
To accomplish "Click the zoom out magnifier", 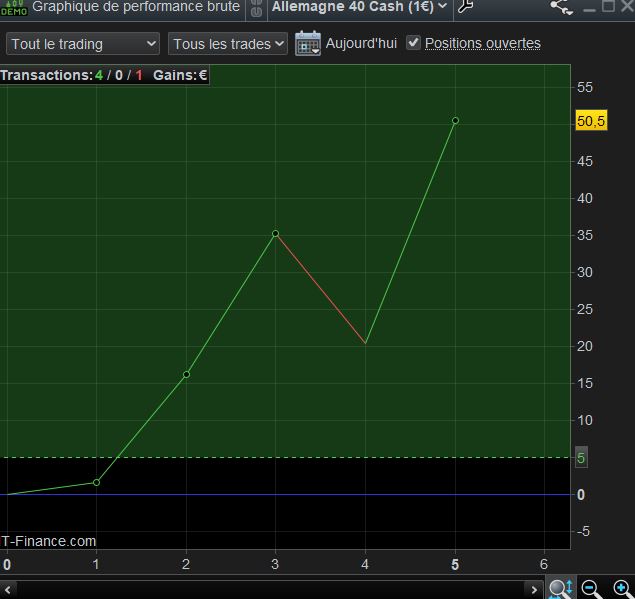I will [x=591, y=589].
